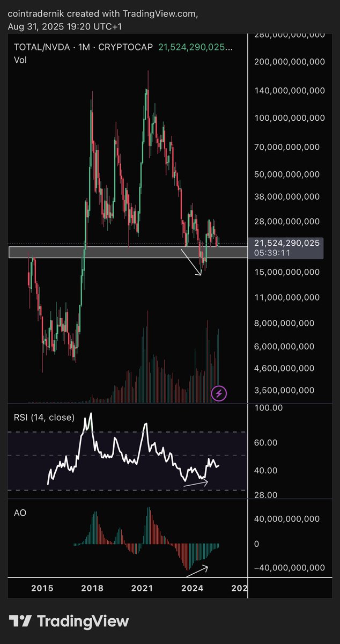Click the AO zero scale label
The image size is (340, 644).
(x=257, y=544)
